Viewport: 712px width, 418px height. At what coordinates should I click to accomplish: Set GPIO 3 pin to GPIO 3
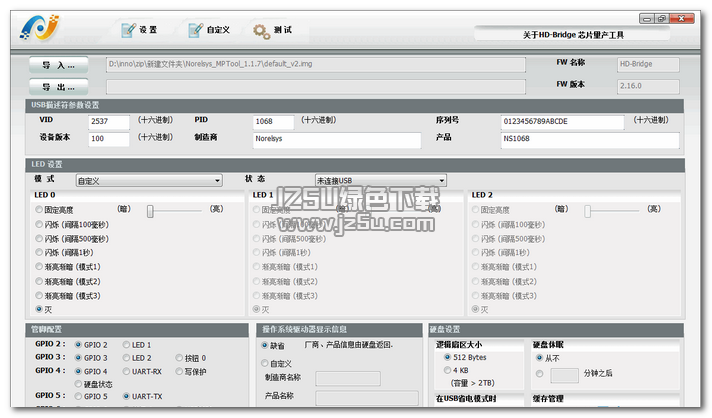[79, 358]
